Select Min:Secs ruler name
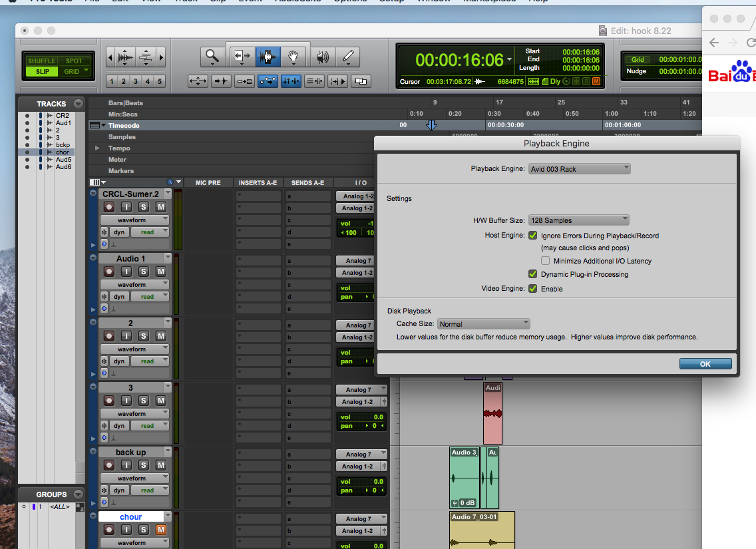The height and width of the screenshot is (549, 756). (x=123, y=114)
